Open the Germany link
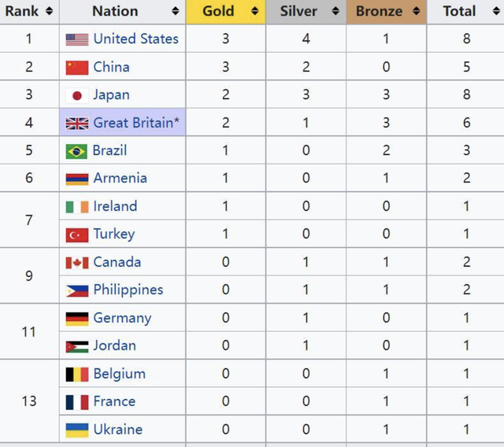504x447 pixels. pyautogui.click(x=122, y=318)
